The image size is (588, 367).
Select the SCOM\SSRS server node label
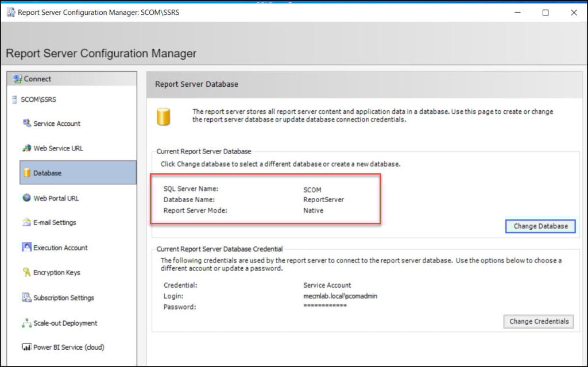(x=38, y=99)
